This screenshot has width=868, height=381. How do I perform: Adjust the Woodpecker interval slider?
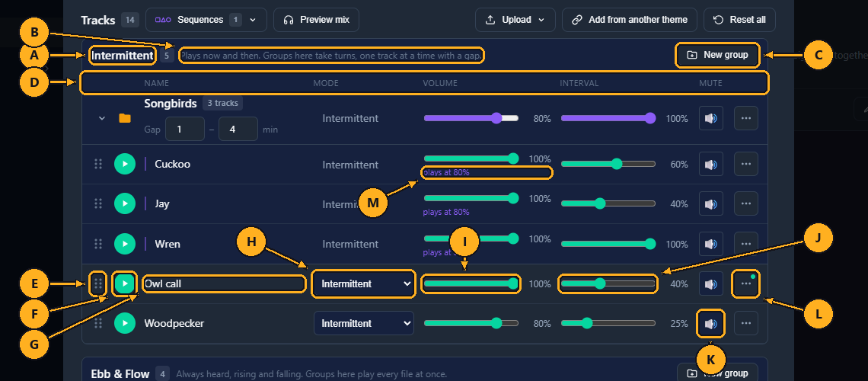click(608, 323)
